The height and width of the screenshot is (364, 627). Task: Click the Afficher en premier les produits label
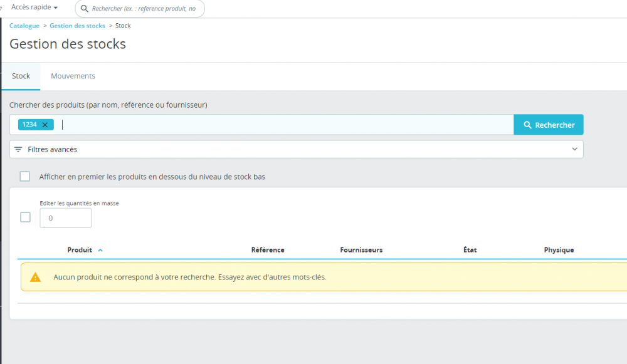(152, 177)
